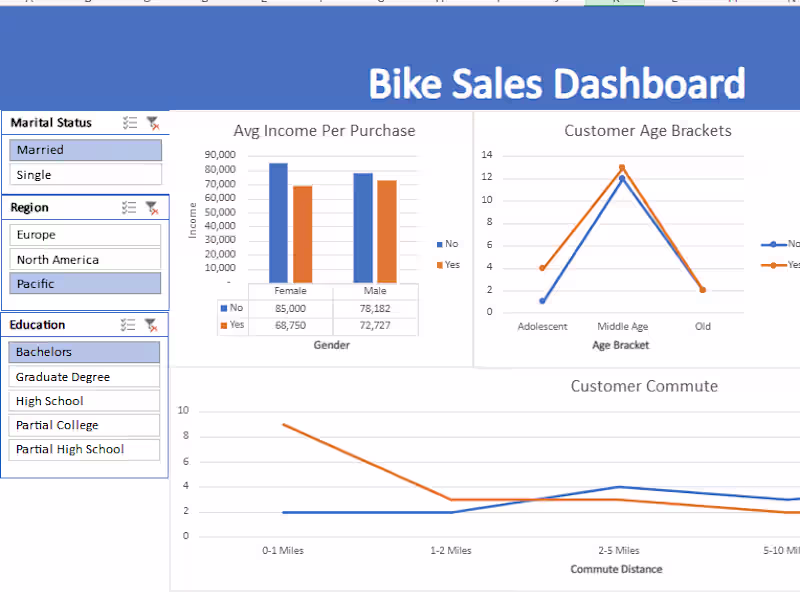The width and height of the screenshot is (800, 600).
Task: Select Europe in the Region slicer
Action: point(85,234)
